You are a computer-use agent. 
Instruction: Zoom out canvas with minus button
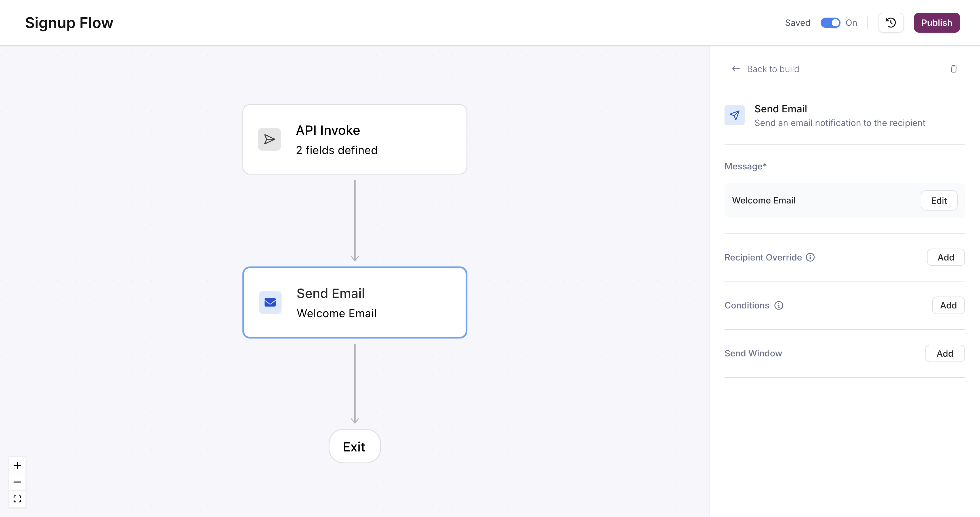(x=18, y=482)
